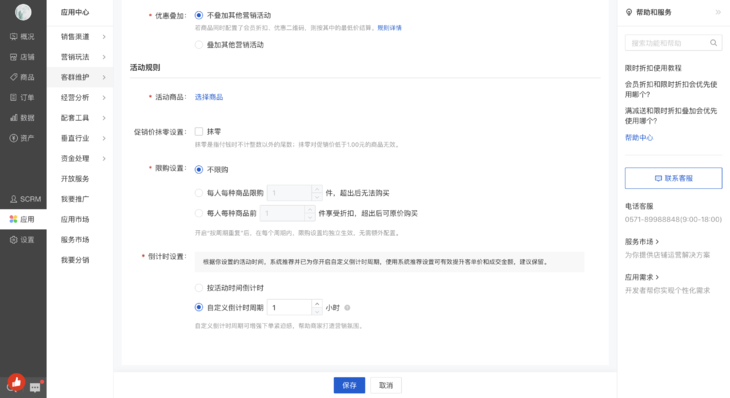
Task: Open SCRM in the sidebar
Action: (x=26, y=199)
